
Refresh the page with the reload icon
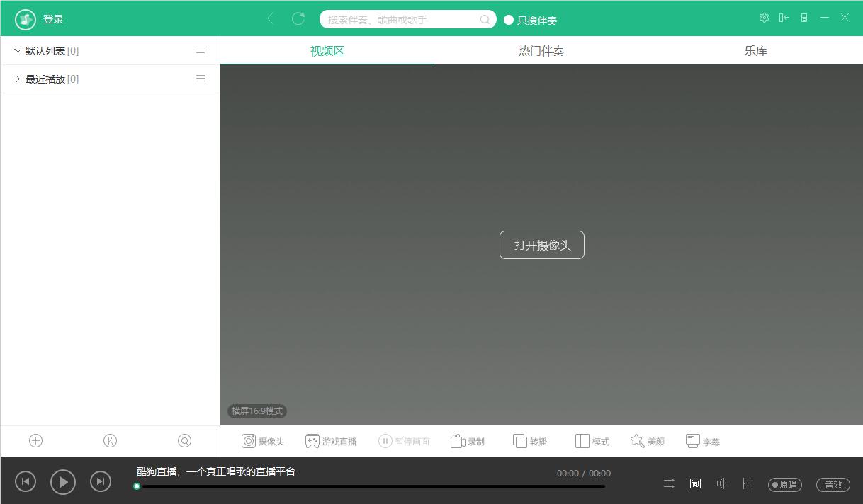point(298,19)
